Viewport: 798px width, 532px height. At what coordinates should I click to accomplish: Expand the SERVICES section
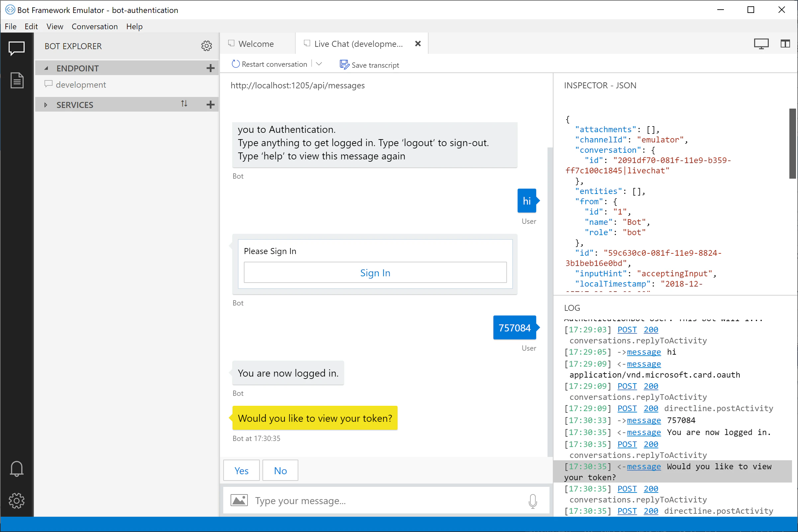[x=46, y=105]
